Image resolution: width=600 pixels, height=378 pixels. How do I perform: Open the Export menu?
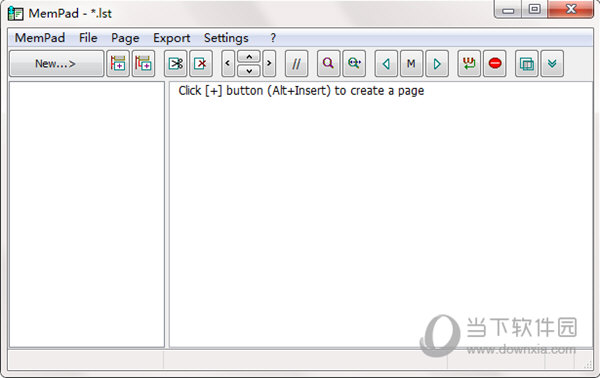pos(171,38)
